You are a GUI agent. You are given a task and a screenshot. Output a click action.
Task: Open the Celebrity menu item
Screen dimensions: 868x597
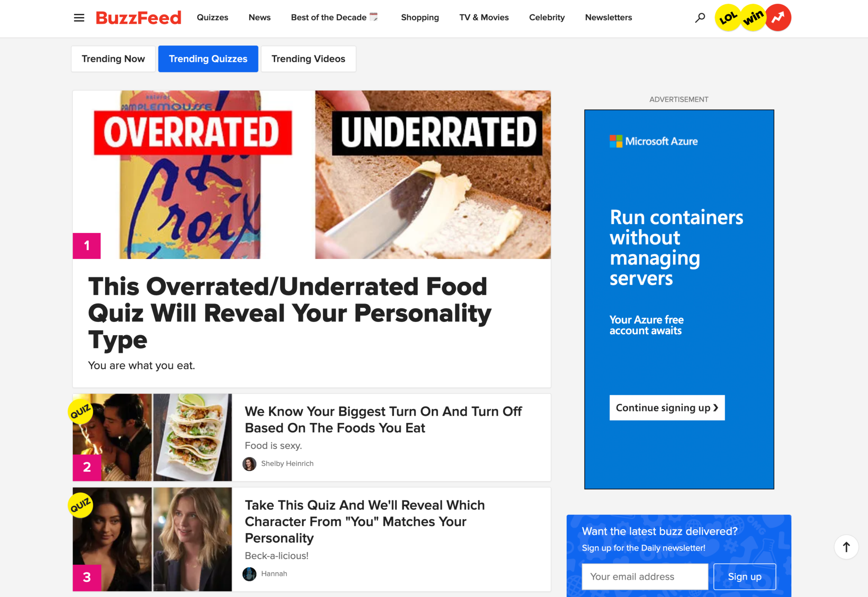pyautogui.click(x=546, y=17)
